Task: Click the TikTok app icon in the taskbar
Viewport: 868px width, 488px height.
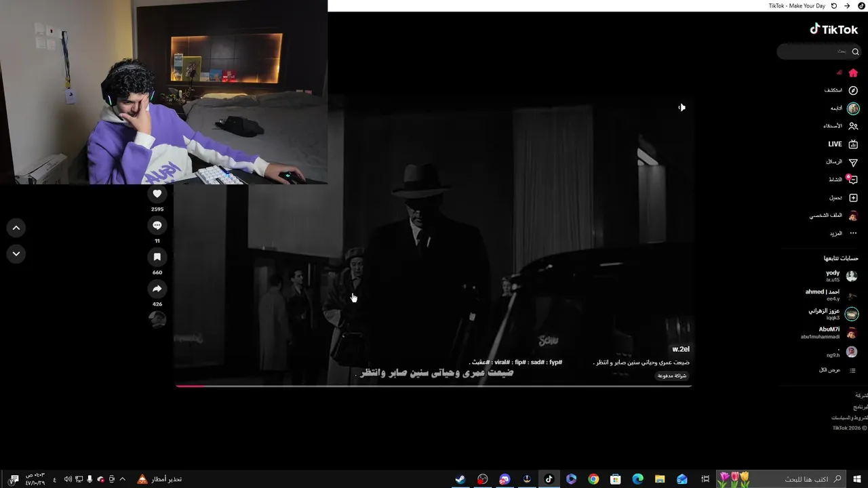Action: pos(549,479)
